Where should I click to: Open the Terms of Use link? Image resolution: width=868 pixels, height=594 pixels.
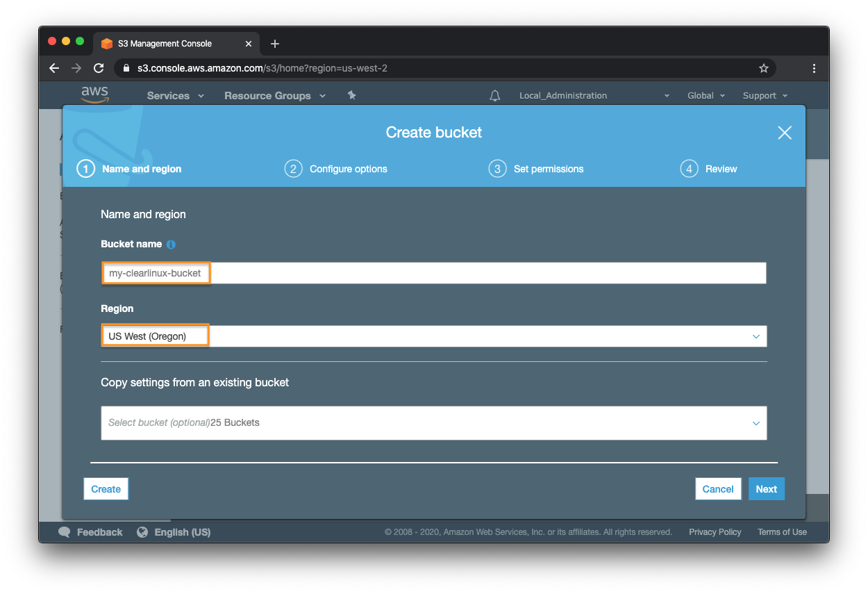[782, 532]
